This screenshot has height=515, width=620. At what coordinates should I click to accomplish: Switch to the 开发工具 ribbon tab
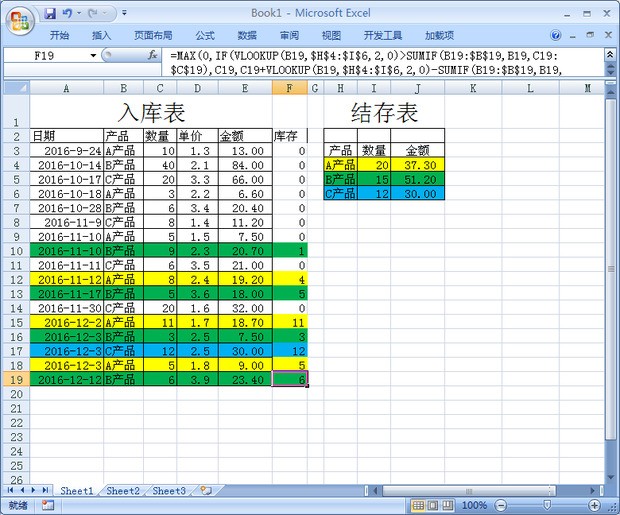point(383,36)
